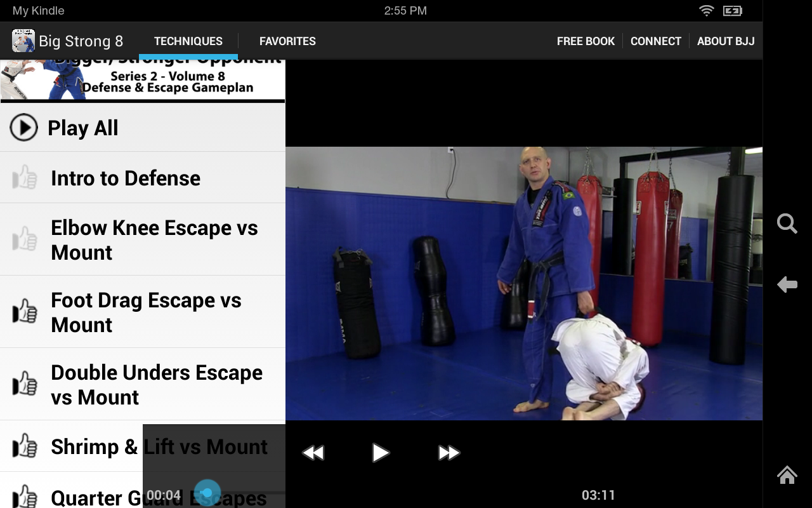Image resolution: width=812 pixels, height=508 pixels.
Task: Go home via the house icon
Action: [x=786, y=475]
